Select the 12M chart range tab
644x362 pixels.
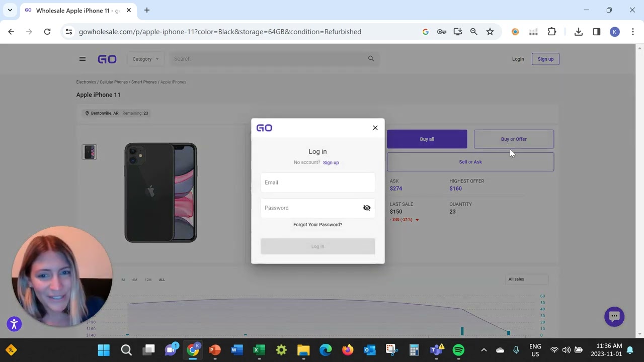click(x=148, y=280)
